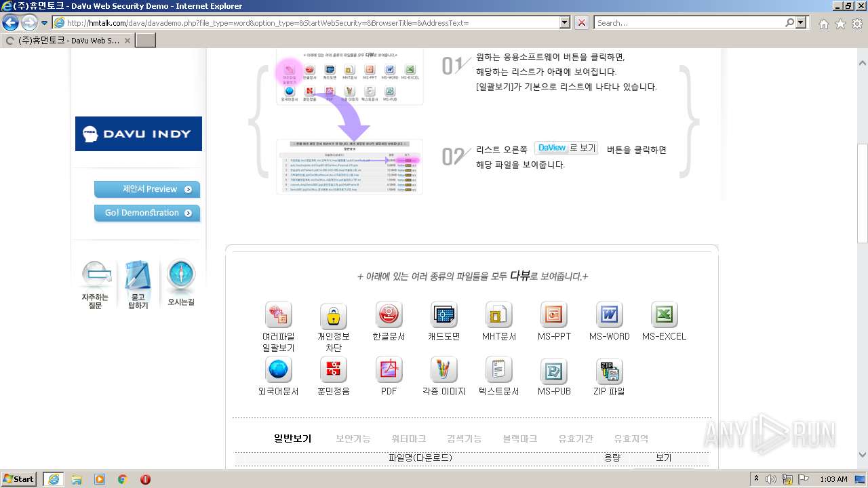Viewport: 868px width, 488px height.
Task: Select the 훈민정음 icon
Action: tap(333, 370)
